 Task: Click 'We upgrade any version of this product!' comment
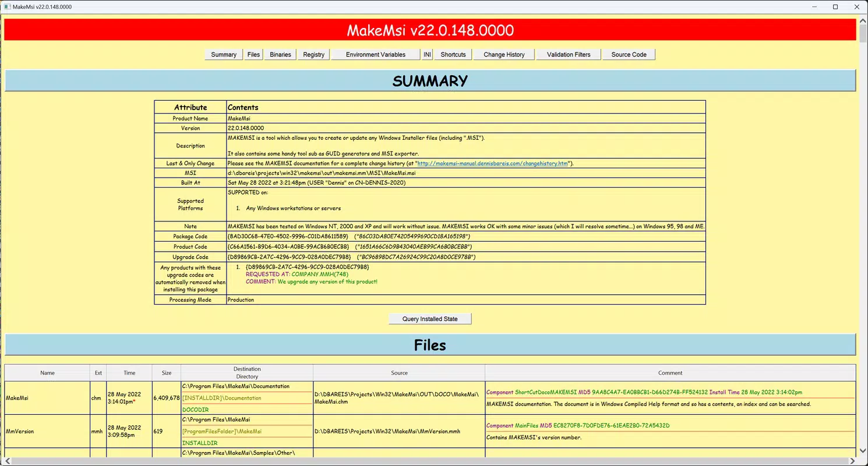tap(327, 282)
